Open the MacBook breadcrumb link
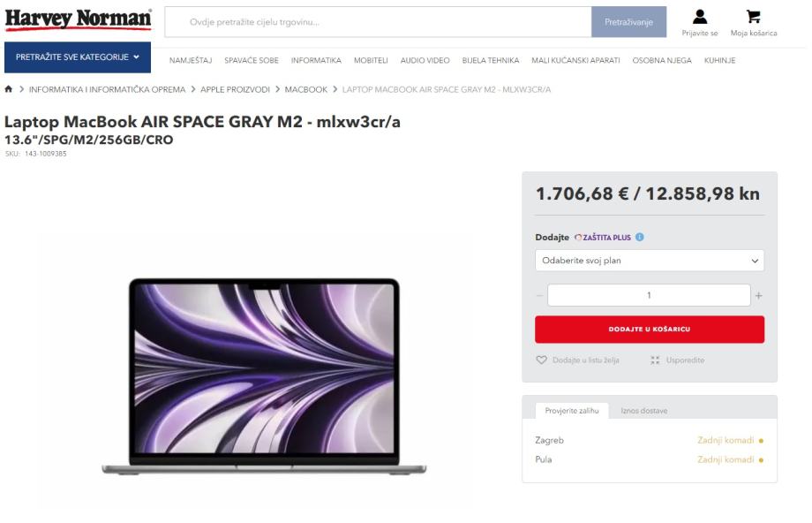 (x=305, y=89)
